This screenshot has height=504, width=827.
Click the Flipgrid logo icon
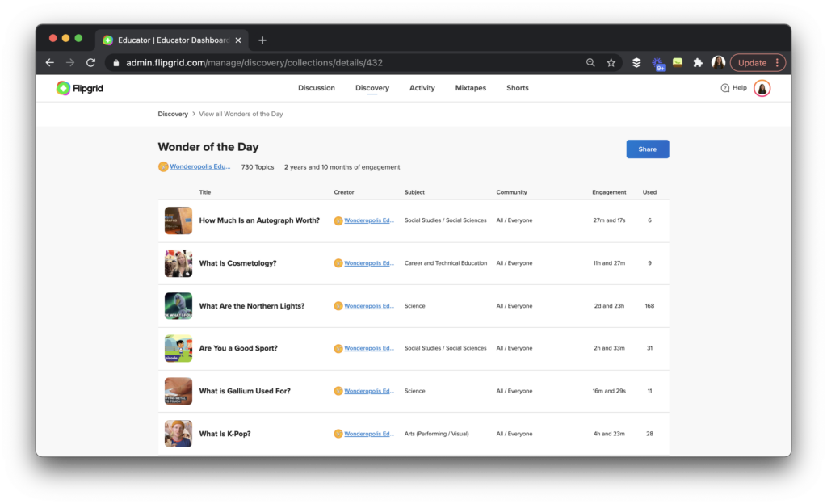pyautogui.click(x=63, y=88)
